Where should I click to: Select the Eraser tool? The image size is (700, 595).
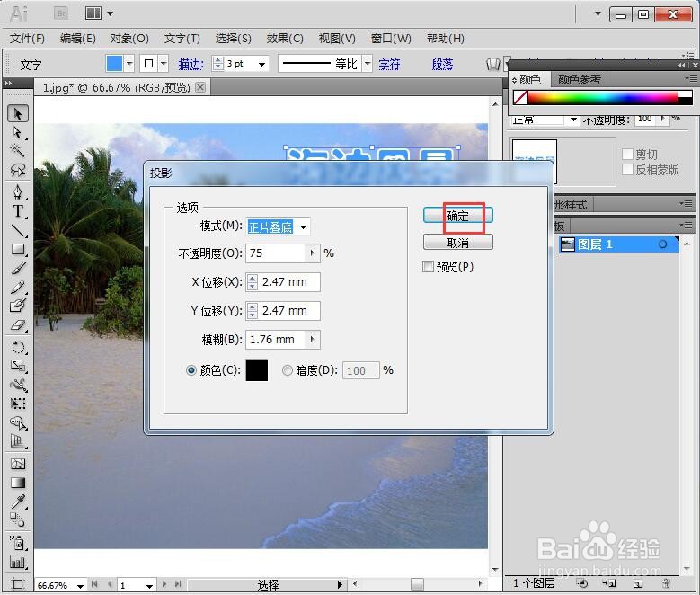tap(18, 325)
